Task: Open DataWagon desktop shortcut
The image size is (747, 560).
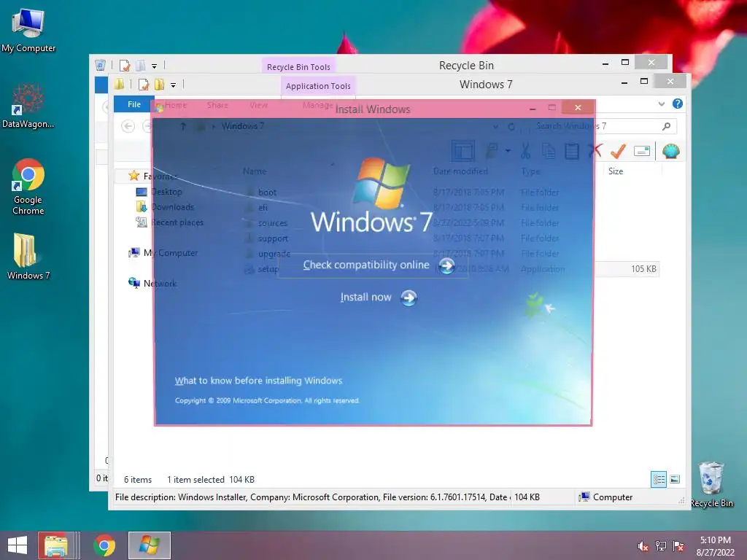Action: pos(28,106)
